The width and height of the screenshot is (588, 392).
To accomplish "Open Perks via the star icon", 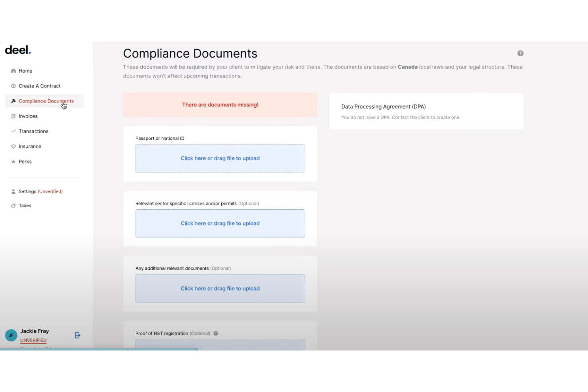I will [13, 161].
